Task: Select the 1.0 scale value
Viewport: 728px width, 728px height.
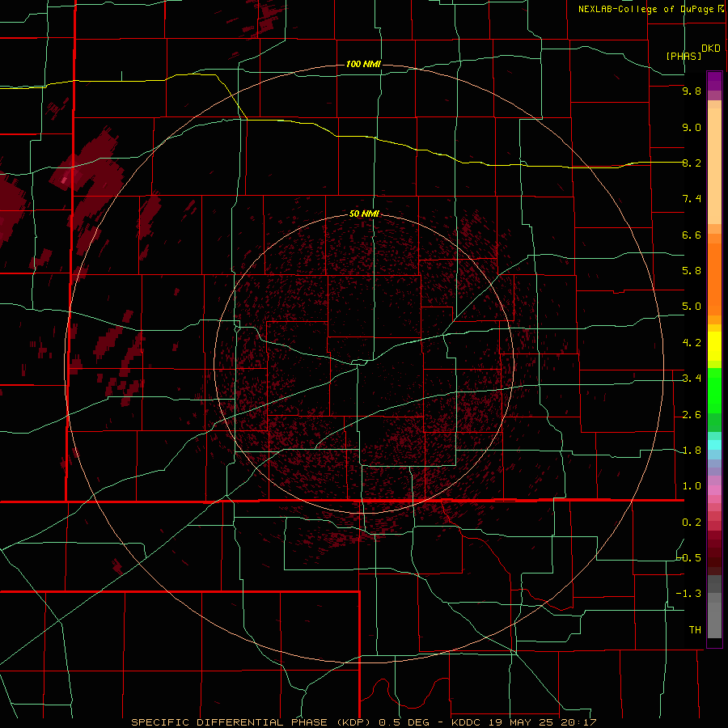Action: point(692,486)
